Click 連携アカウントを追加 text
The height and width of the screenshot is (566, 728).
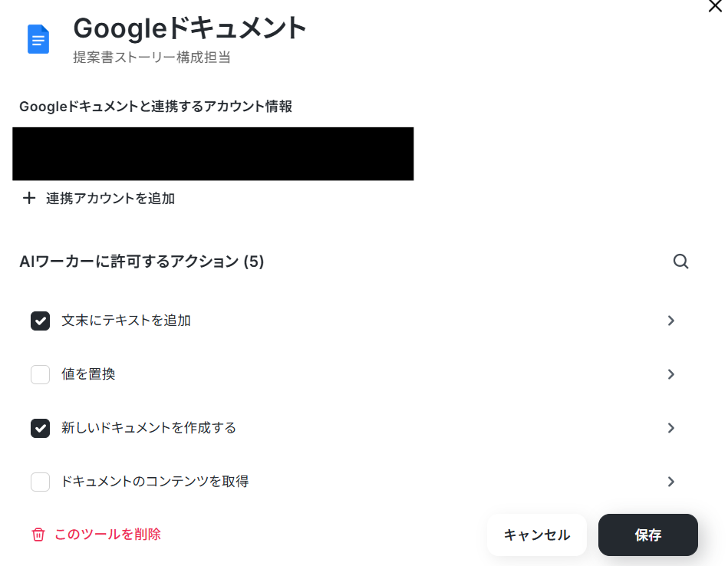110,199
